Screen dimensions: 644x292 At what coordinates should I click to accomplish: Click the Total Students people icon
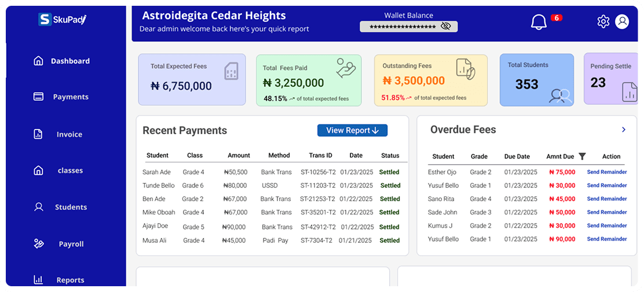point(561,95)
